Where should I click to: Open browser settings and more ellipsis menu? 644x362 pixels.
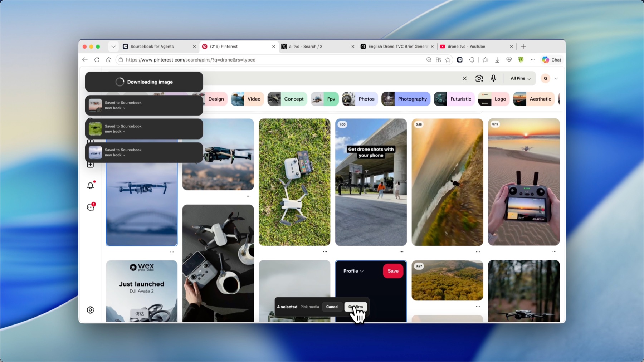(533, 60)
